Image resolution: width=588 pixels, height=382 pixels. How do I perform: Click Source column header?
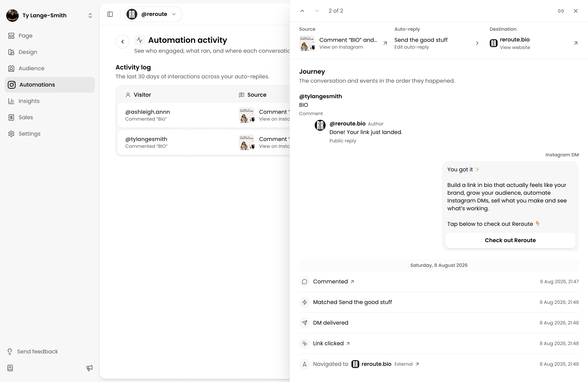[x=252, y=95]
